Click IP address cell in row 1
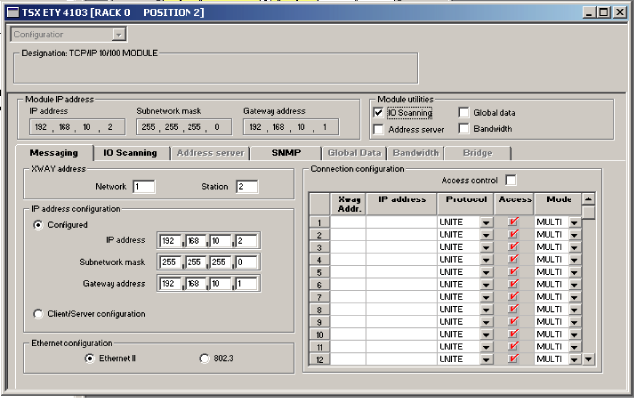The image size is (634, 398). coord(402,222)
